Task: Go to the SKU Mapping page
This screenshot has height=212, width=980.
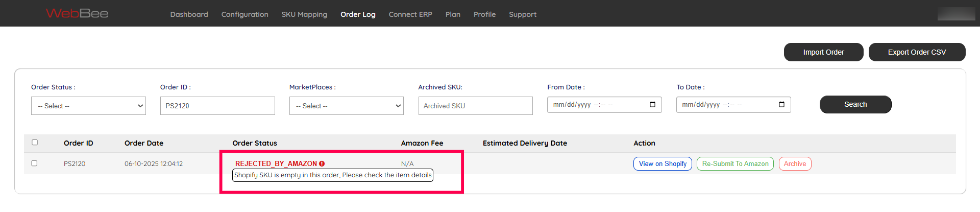Action: pos(304,14)
